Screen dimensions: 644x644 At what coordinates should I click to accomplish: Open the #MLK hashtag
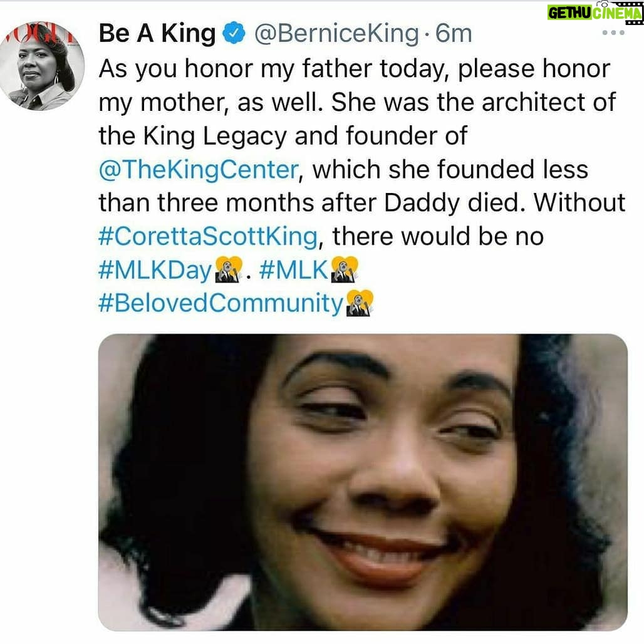pos(293,270)
